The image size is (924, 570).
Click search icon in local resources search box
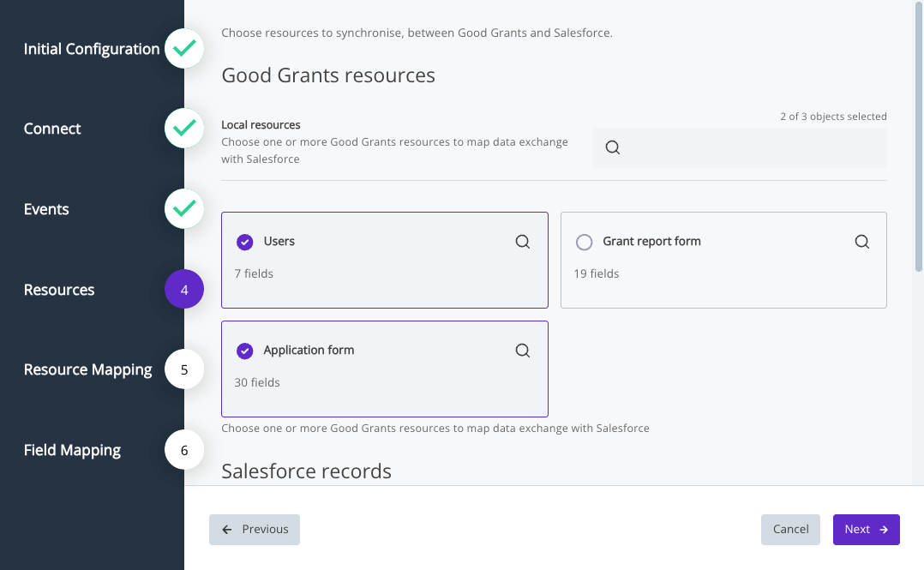pos(613,147)
